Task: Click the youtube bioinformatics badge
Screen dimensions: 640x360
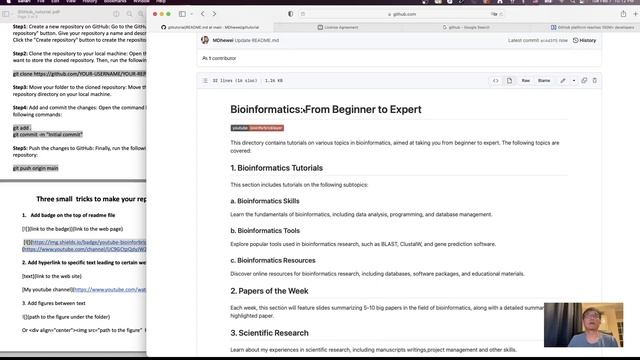Action: [257, 128]
